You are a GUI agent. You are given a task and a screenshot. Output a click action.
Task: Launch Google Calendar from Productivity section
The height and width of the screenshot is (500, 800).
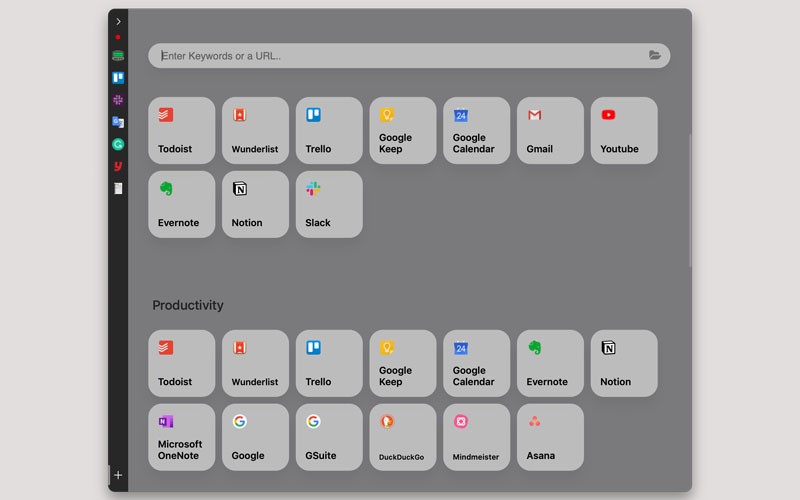click(477, 363)
